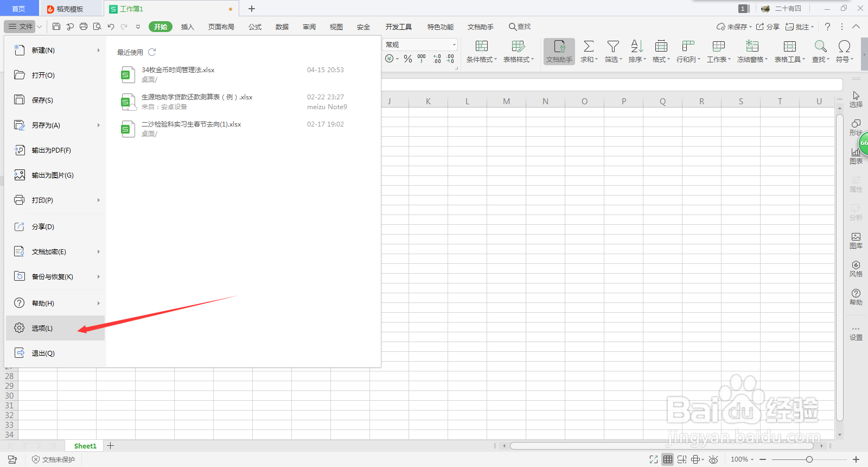Open Table Tools (表格工具)
868x467 pixels.
(790, 52)
